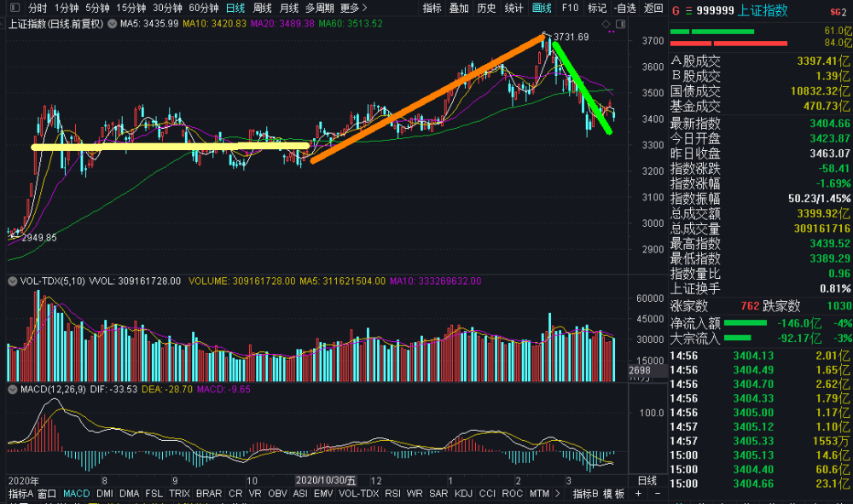Select the 60分钟 period

204,9
